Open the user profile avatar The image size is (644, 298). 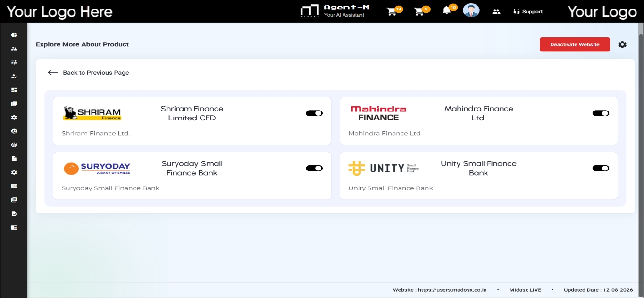click(471, 10)
